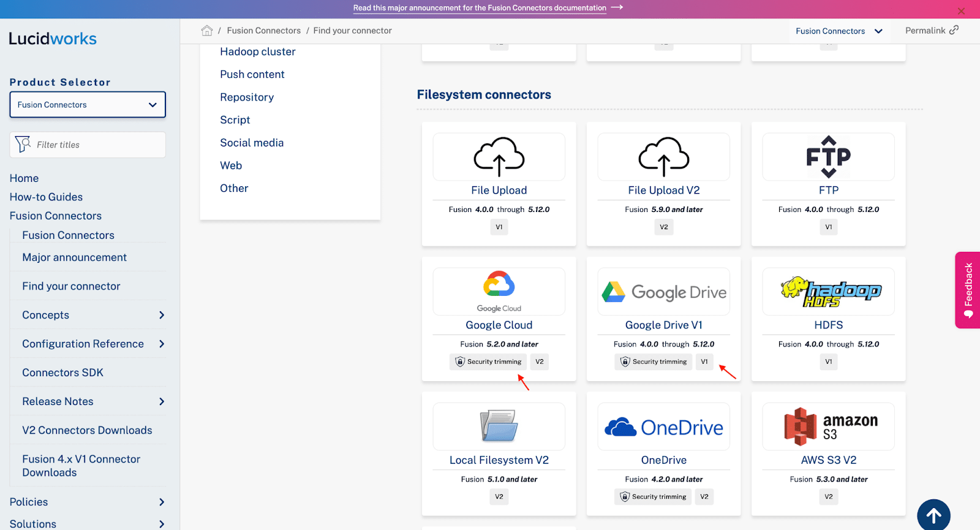Expand Configuration Reference section

click(x=162, y=344)
